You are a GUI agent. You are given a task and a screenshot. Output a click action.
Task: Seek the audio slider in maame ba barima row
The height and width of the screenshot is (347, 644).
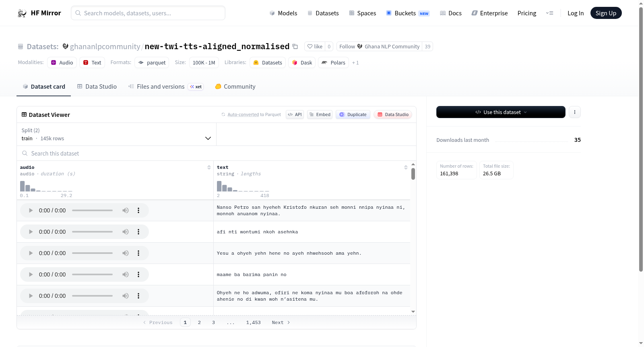coord(92,274)
